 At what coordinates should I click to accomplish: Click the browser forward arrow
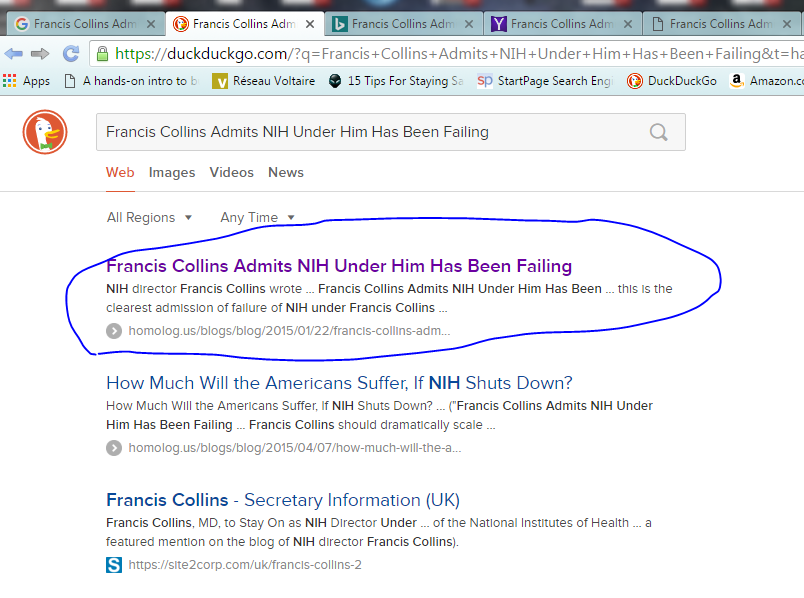pyautogui.click(x=41, y=53)
